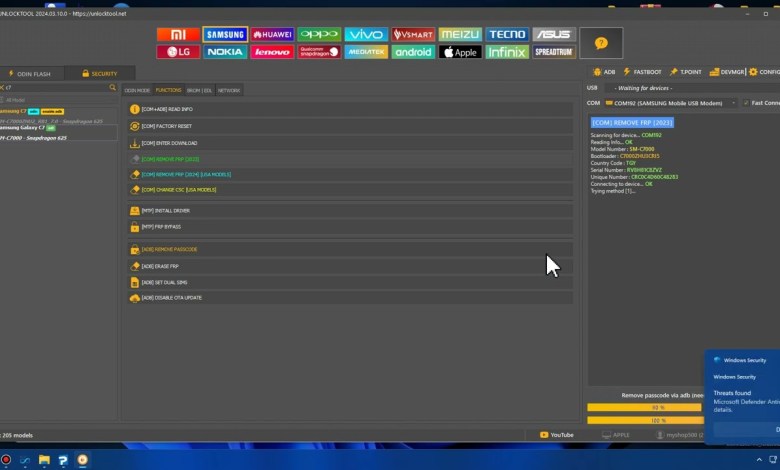Open the Network tab
The height and width of the screenshot is (470, 780).
(229, 90)
